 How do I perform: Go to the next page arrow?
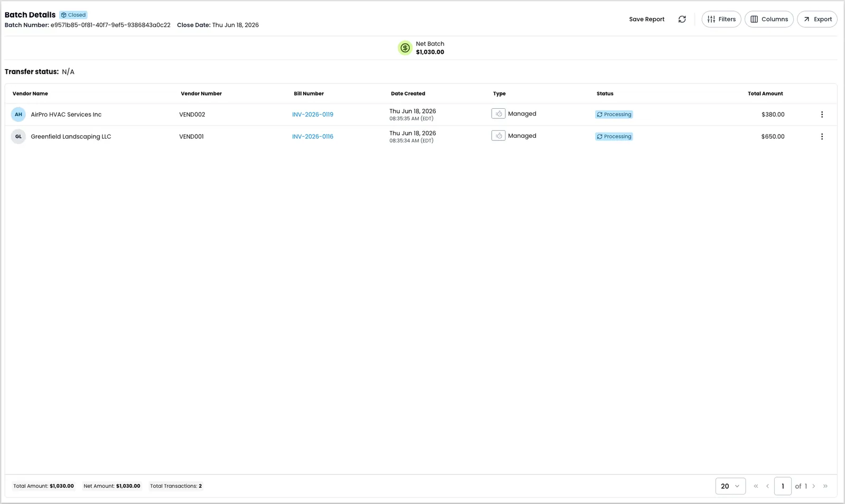814,486
